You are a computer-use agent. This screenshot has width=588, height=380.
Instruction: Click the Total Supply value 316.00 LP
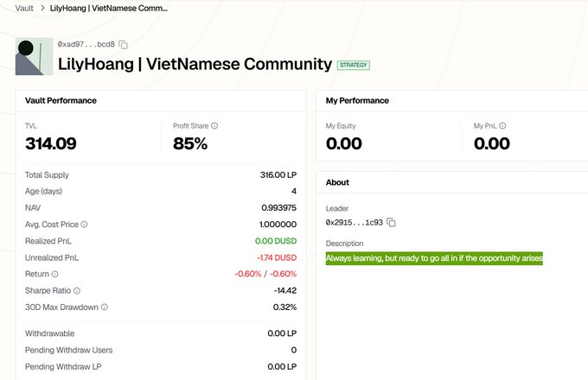(278, 174)
